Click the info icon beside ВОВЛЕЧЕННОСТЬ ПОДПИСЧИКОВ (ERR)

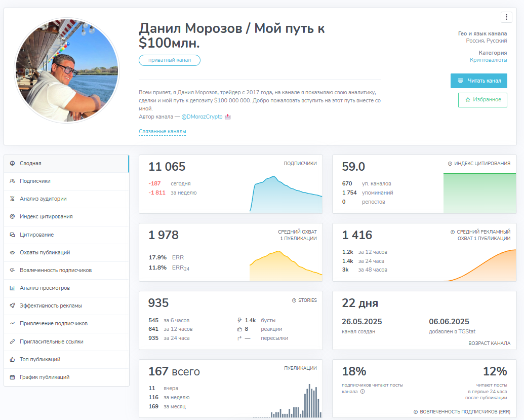[416, 412]
